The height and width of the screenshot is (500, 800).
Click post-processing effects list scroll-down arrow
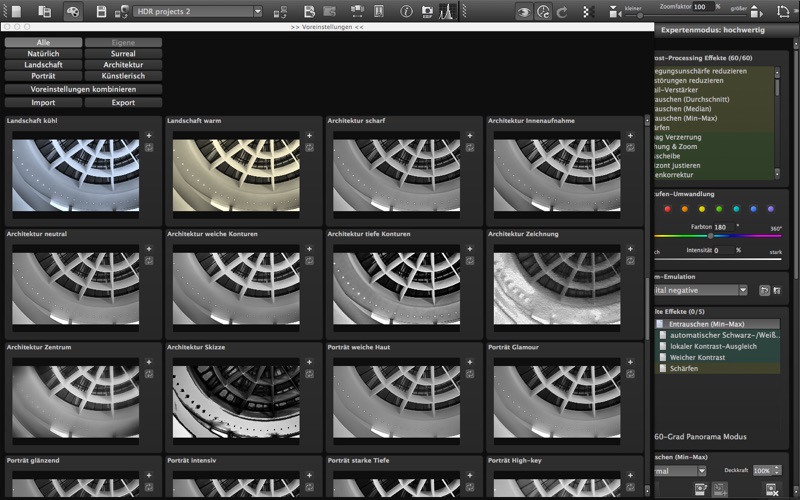[x=777, y=174]
